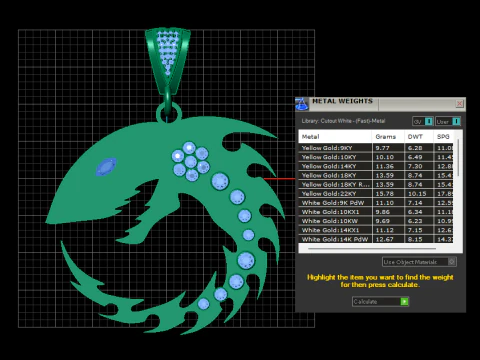Viewport: 480px width, 360px height.
Task: Click the 9.69 grams value
Action: point(382,221)
